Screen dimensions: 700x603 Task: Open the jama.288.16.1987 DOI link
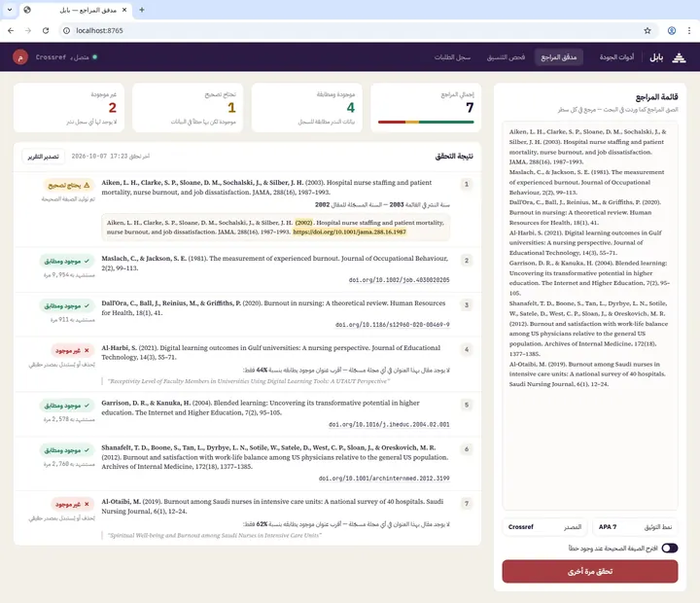[349, 231]
